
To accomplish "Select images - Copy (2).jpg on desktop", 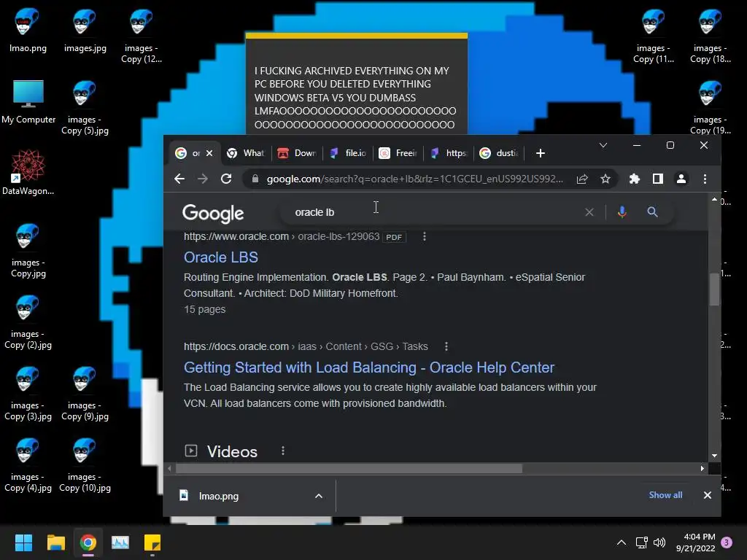I will pyautogui.click(x=28, y=322).
